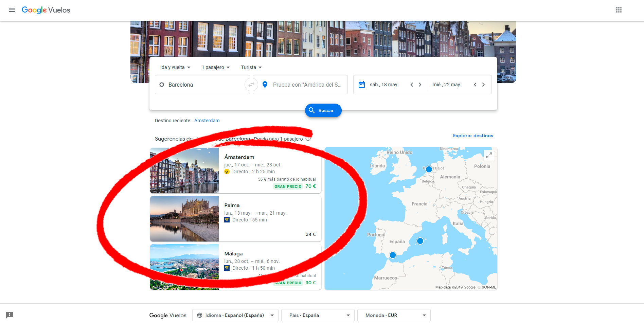This screenshot has height=323, width=644.
Task: Open the Turista cabin class dropdown
Action: pos(251,67)
